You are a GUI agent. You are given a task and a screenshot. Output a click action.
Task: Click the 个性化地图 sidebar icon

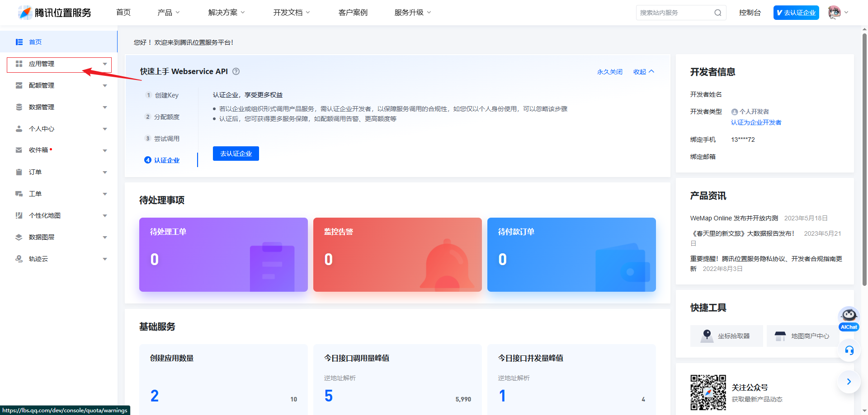click(19, 215)
